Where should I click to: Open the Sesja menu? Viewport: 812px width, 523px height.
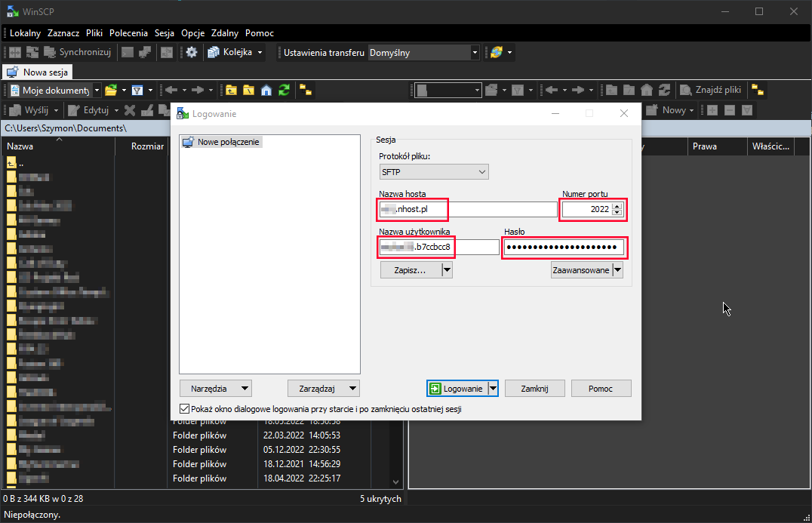point(164,33)
